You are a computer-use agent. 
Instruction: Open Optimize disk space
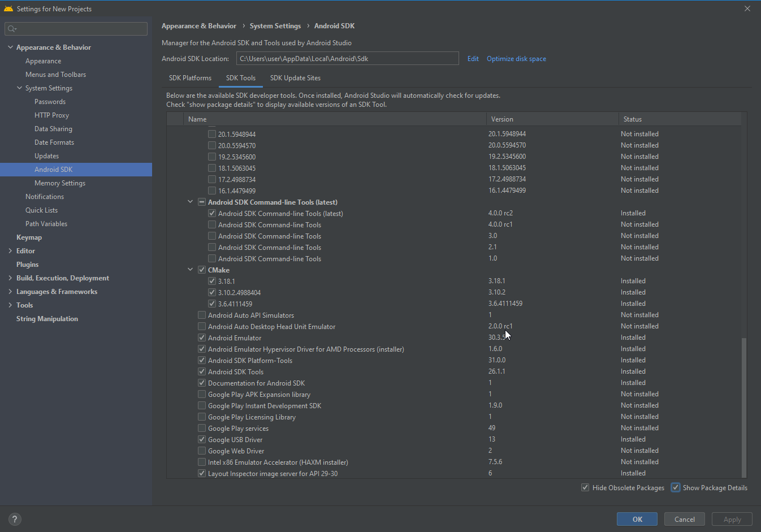click(x=516, y=58)
